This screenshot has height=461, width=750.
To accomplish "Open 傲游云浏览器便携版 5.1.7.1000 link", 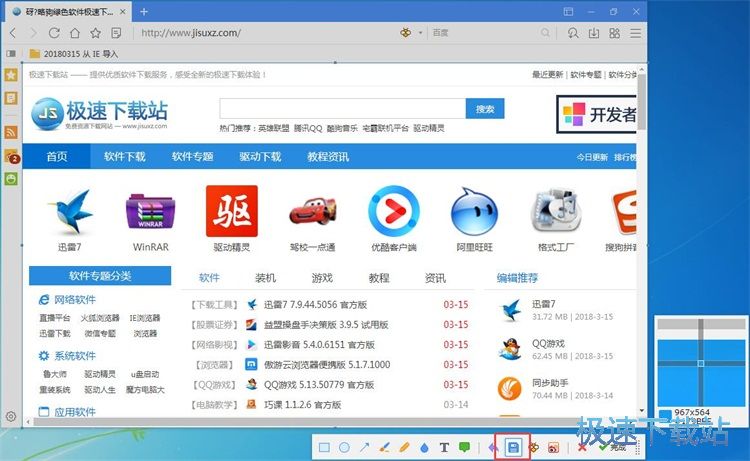I will pos(327,365).
